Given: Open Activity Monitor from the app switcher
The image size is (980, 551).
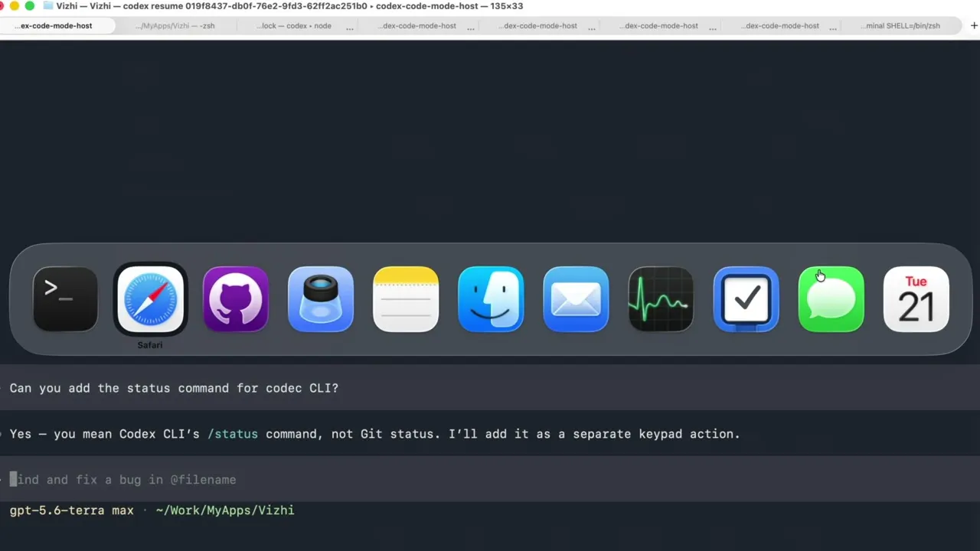Looking at the screenshot, I should coord(661,299).
